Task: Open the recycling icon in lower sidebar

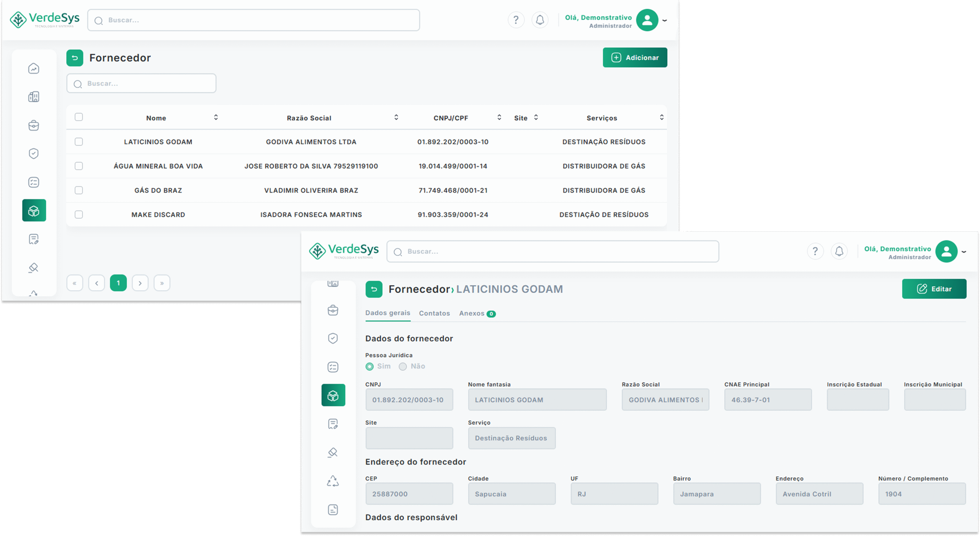Action: coord(333,481)
